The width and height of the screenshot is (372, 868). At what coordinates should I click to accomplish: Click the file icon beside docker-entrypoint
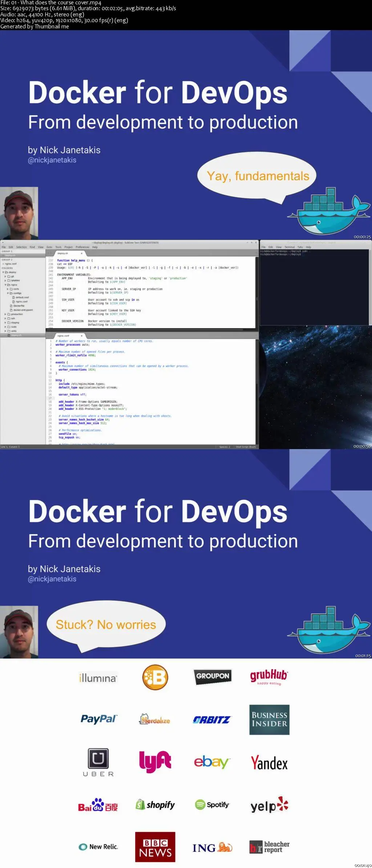pyautogui.click(x=11, y=310)
